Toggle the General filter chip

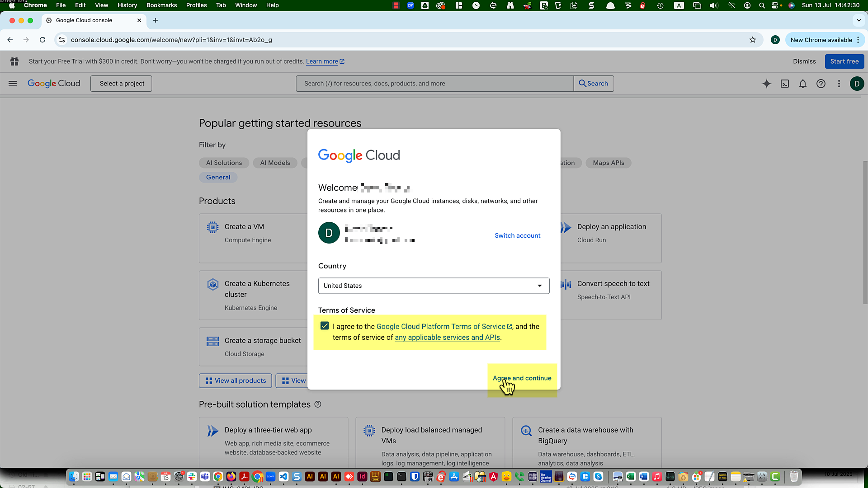(218, 177)
